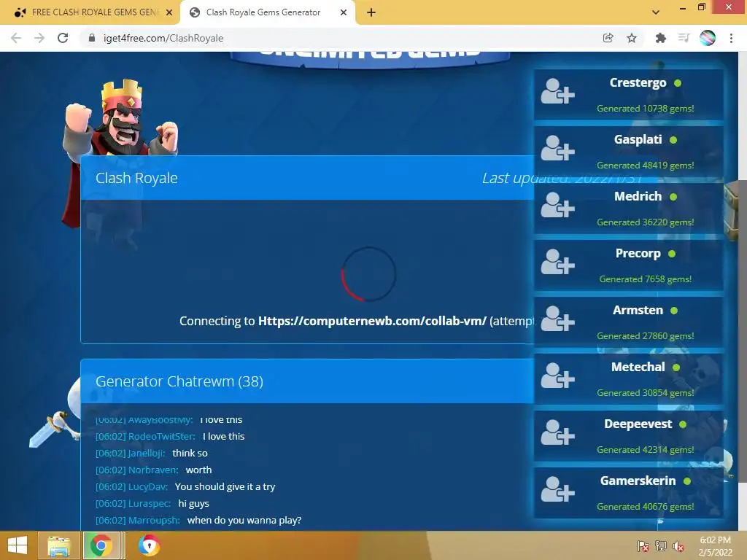Open the media control playlist icon

[684, 38]
